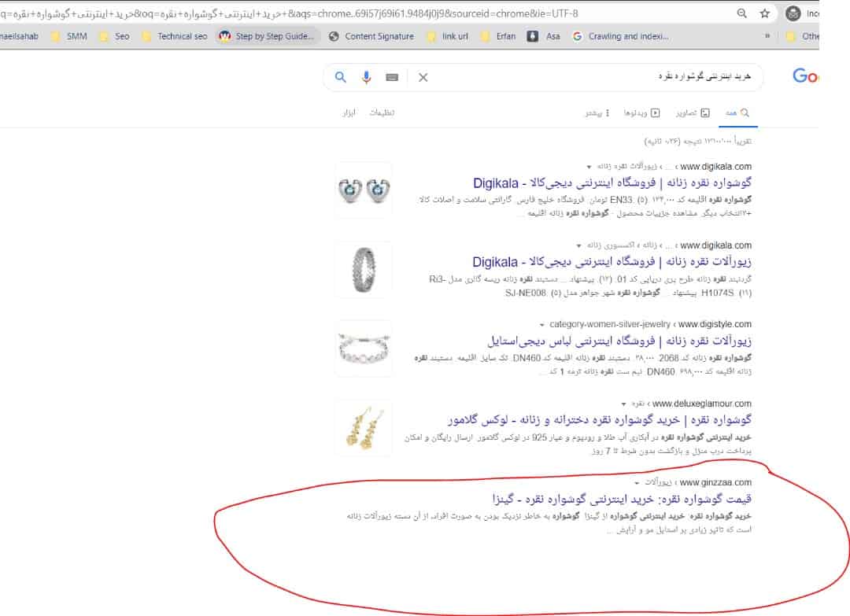This screenshot has height=616, width=850.
Task: Click the Incognito profile icon
Action: pyautogui.click(x=793, y=13)
